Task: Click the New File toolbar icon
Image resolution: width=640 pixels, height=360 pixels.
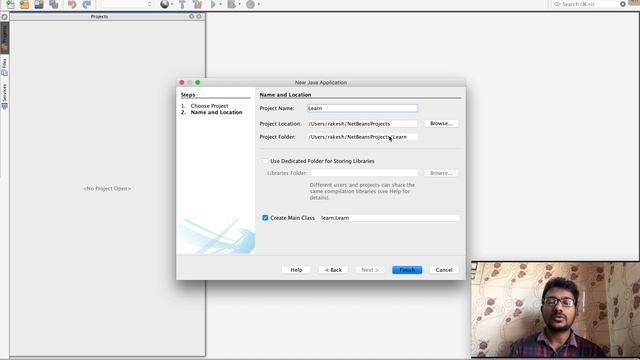Action: pyautogui.click(x=10, y=4)
